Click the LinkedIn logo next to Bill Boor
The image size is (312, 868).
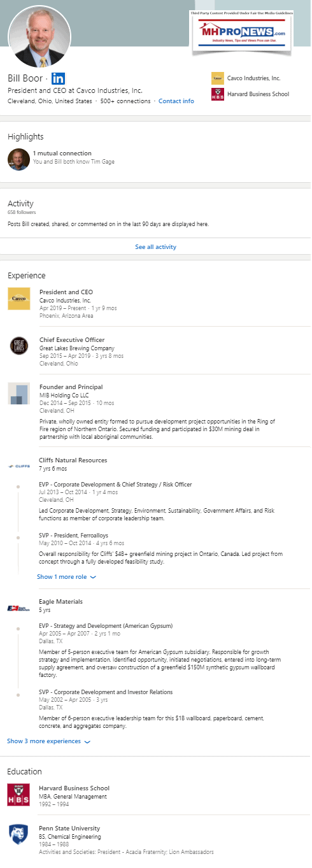click(58, 79)
